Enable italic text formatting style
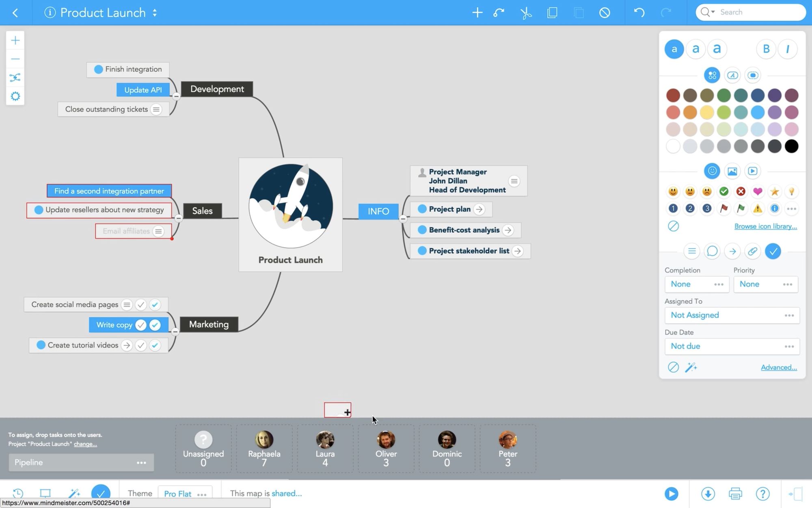Image resolution: width=812 pixels, height=508 pixels. (788, 48)
